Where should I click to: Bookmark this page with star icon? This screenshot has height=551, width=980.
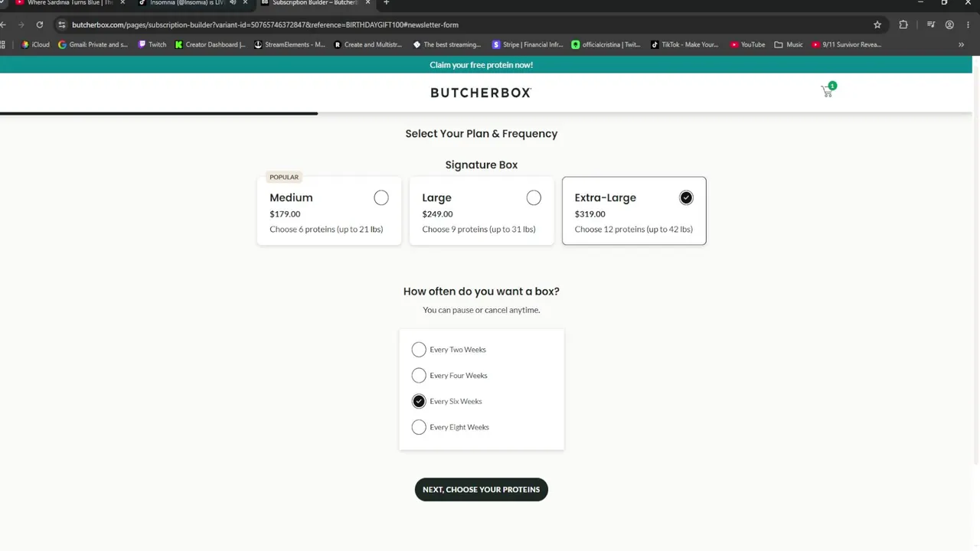click(x=877, y=24)
